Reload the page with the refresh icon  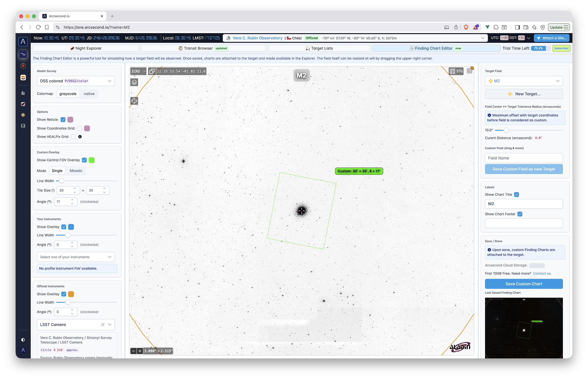tap(38, 27)
